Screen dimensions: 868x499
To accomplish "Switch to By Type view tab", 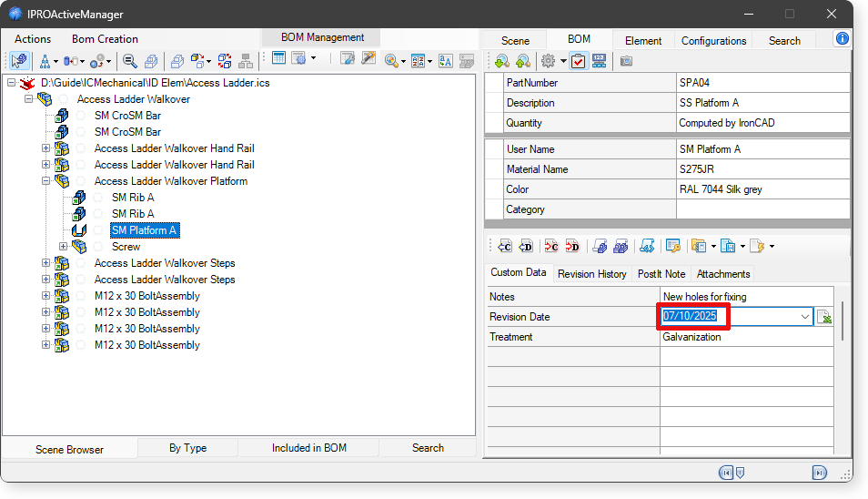I will [x=187, y=447].
